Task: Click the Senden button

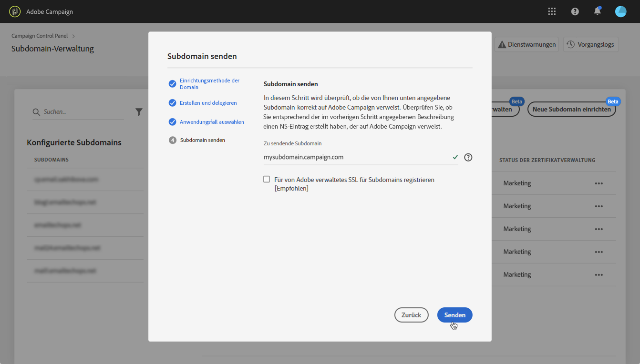Action: pos(455,315)
